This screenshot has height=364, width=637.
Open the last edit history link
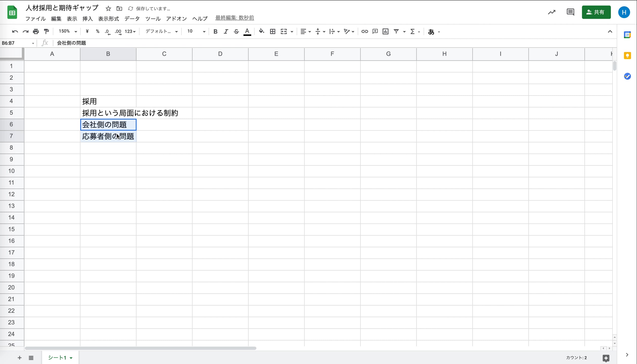(x=234, y=18)
